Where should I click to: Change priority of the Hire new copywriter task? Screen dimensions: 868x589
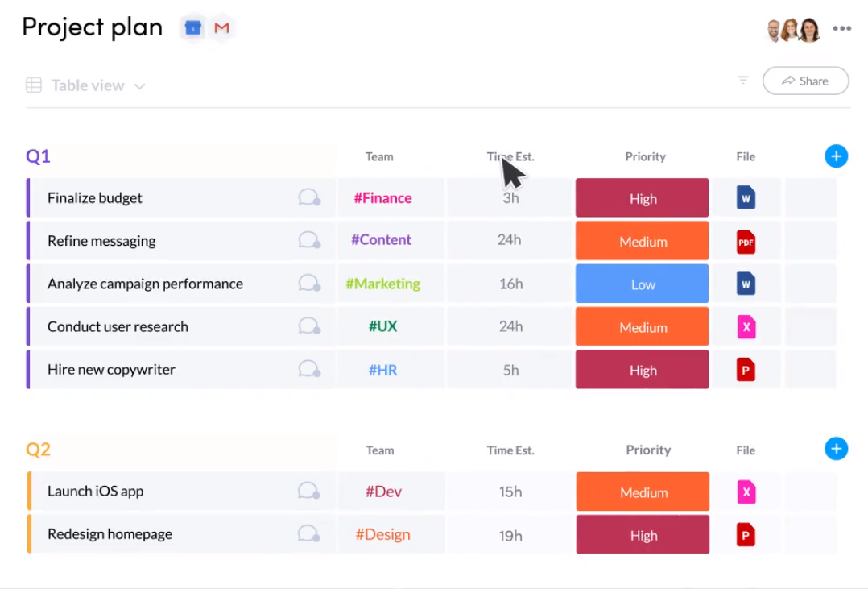click(x=642, y=370)
